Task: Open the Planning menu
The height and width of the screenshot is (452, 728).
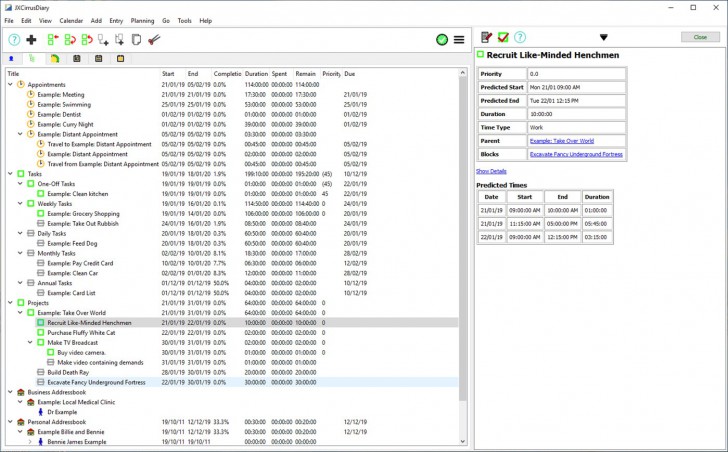Action: pyautogui.click(x=142, y=20)
